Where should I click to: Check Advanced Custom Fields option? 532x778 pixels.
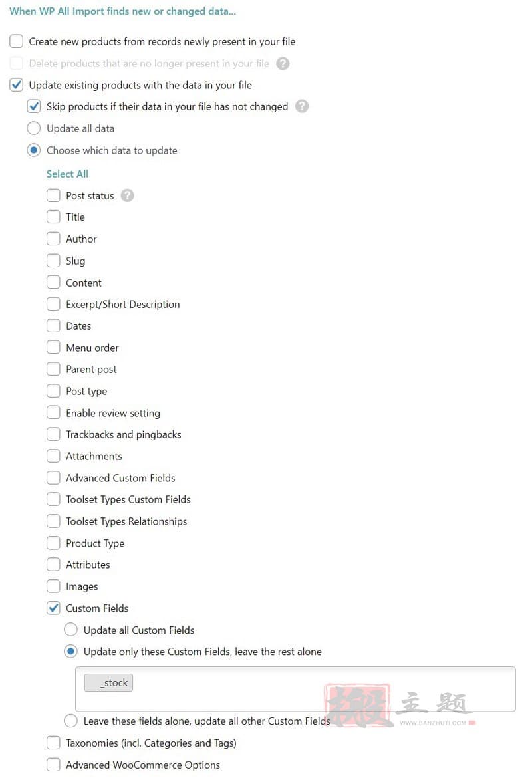tap(53, 478)
